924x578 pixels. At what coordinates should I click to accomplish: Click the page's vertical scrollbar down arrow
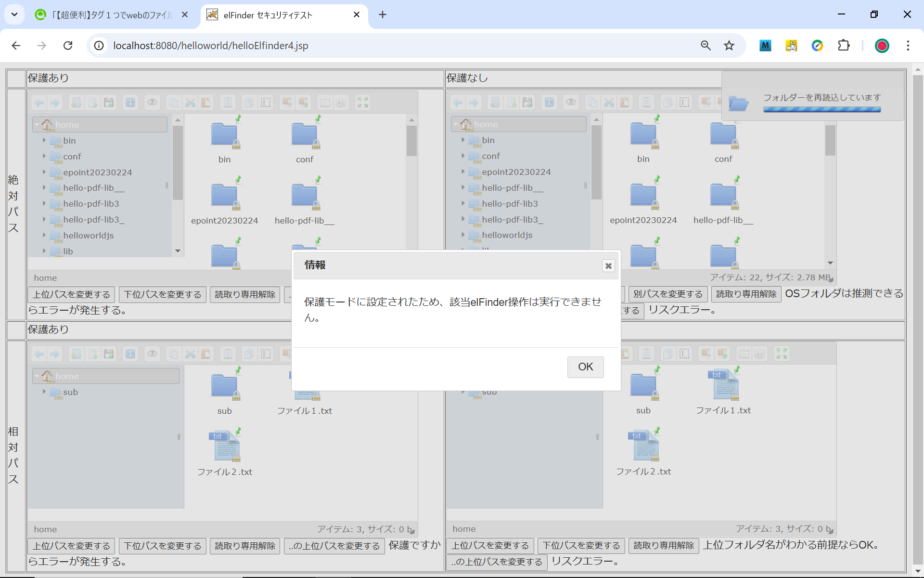point(918,572)
